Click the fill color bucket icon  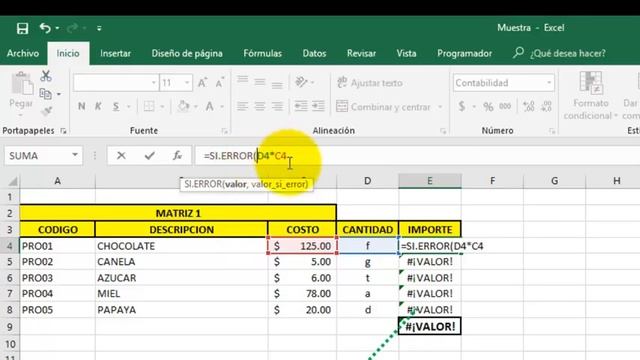tap(183, 107)
